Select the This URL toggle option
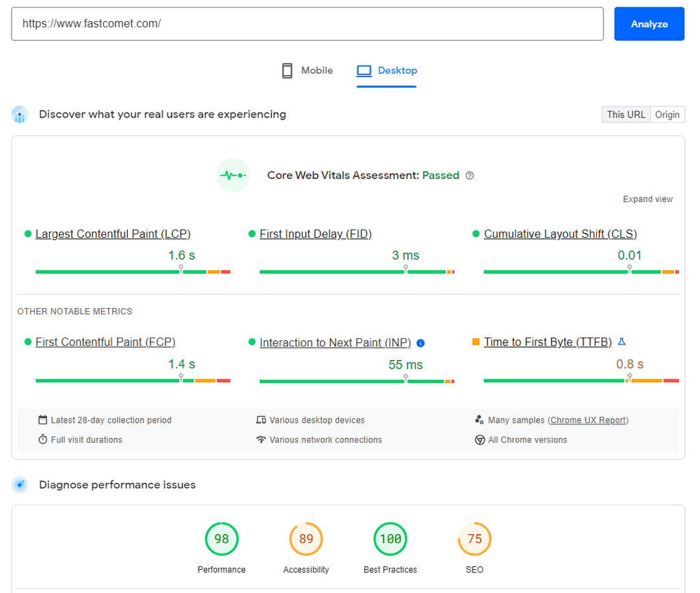 [625, 114]
